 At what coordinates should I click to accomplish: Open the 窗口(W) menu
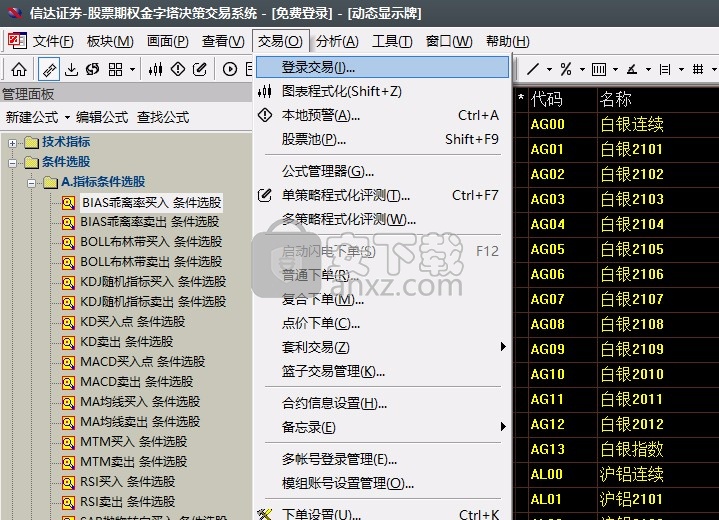click(x=449, y=41)
